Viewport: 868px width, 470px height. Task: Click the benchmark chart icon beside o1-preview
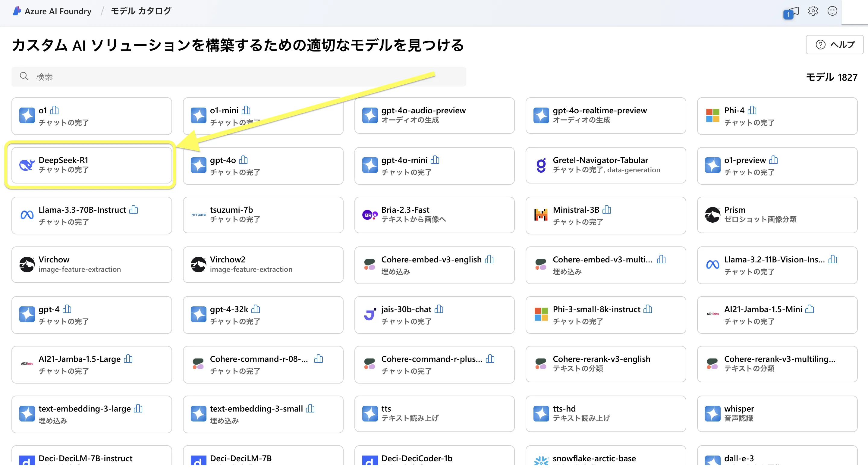773,160
